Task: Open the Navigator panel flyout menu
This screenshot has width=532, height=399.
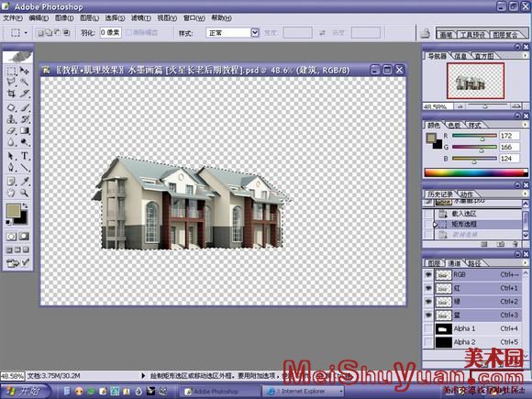Action: click(x=525, y=55)
